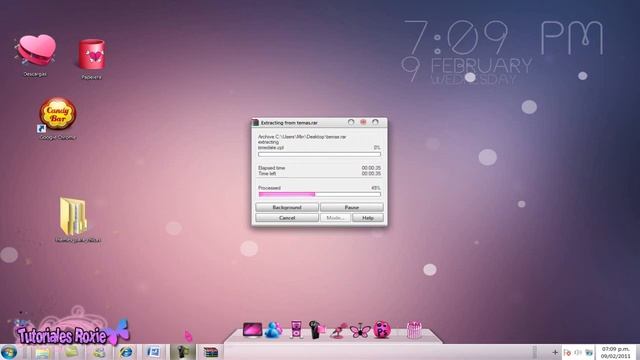This screenshot has width=640, height=360.
Task: Open the pink microphone dock icon
Action: pos(339,331)
